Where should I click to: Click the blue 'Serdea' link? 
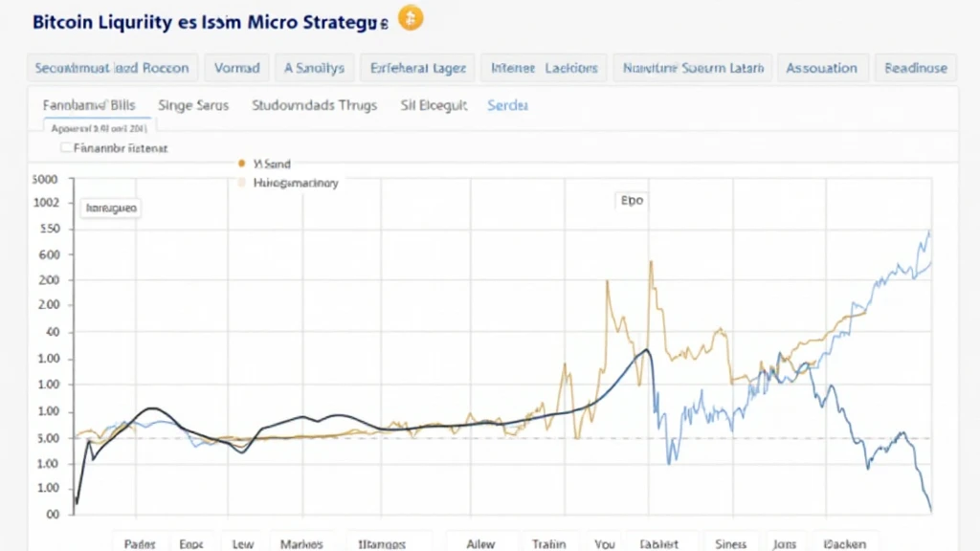coord(507,105)
